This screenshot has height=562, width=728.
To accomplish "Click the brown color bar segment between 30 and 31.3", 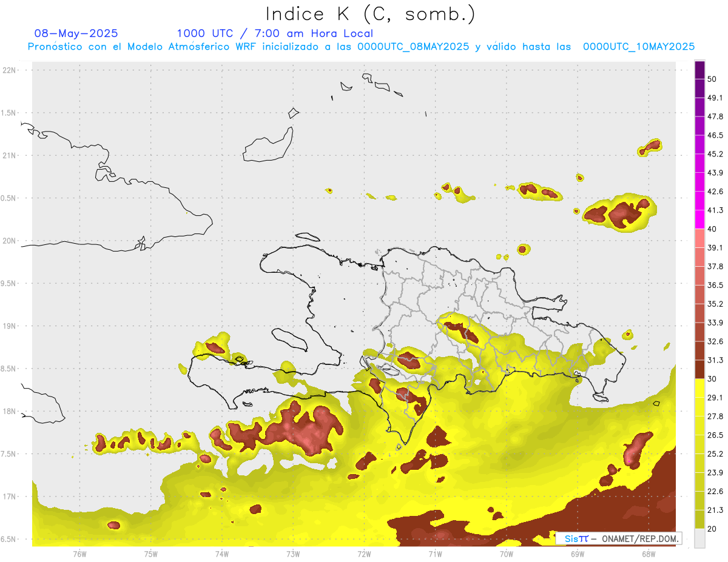I will point(699,369).
